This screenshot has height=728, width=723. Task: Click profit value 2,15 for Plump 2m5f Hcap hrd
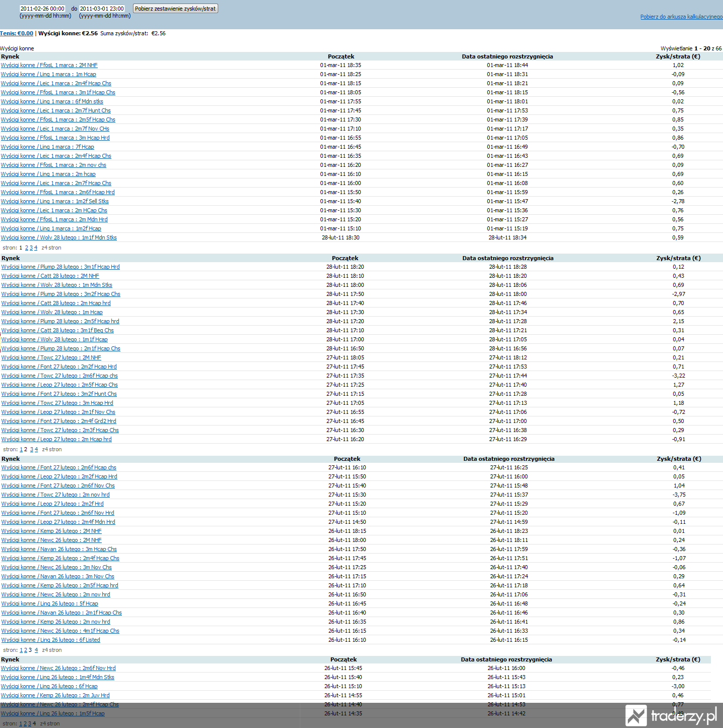pyautogui.click(x=678, y=321)
